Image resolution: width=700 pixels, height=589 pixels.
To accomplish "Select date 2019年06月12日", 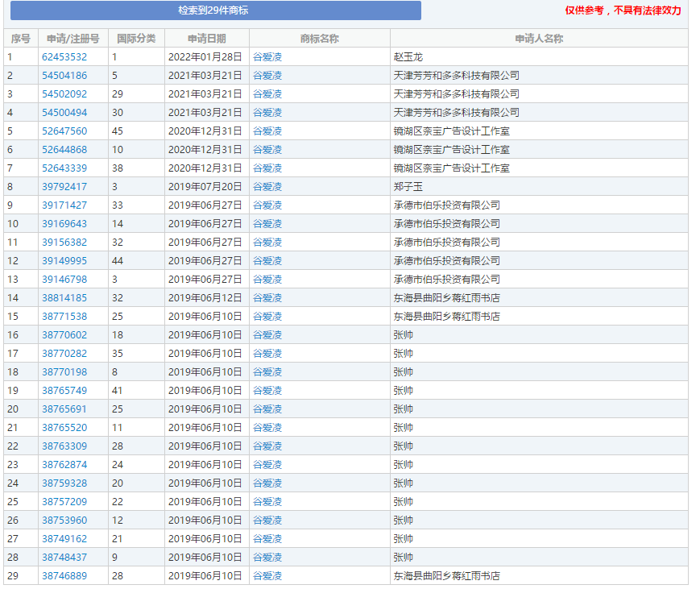I will [205, 298].
